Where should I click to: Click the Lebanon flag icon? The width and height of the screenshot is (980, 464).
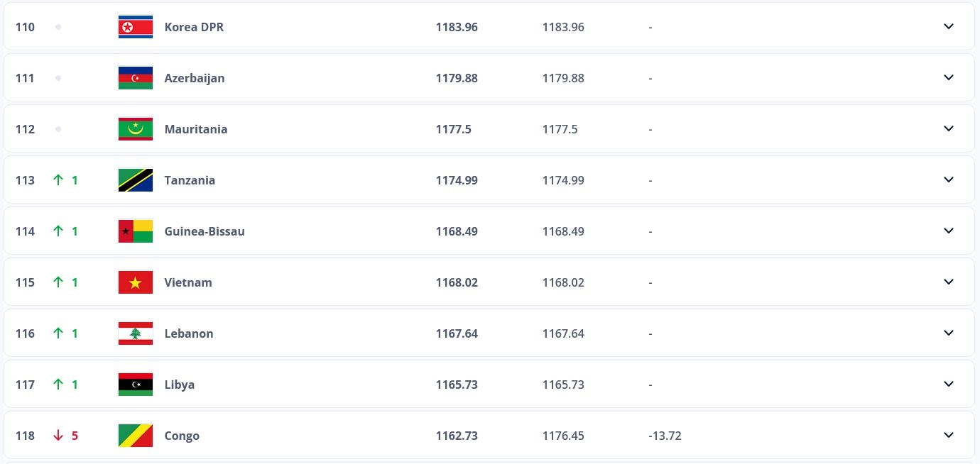pyautogui.click(x=135, y=333)
